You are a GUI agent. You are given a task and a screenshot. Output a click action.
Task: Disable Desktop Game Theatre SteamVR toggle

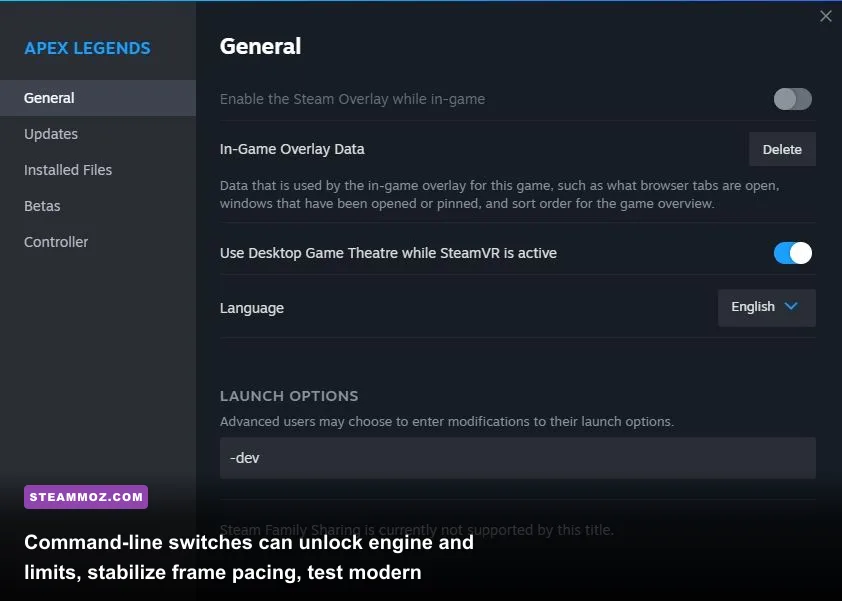[793, 253]
